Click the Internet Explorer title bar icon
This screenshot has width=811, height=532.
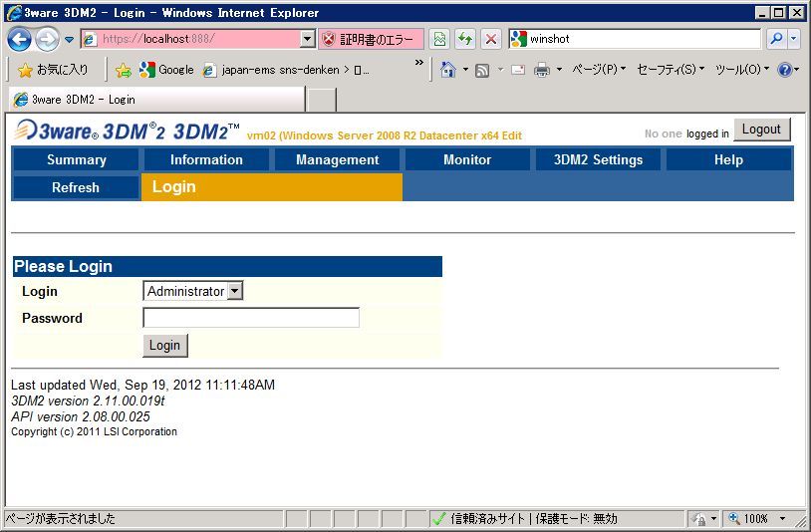(x=14, y=12)
